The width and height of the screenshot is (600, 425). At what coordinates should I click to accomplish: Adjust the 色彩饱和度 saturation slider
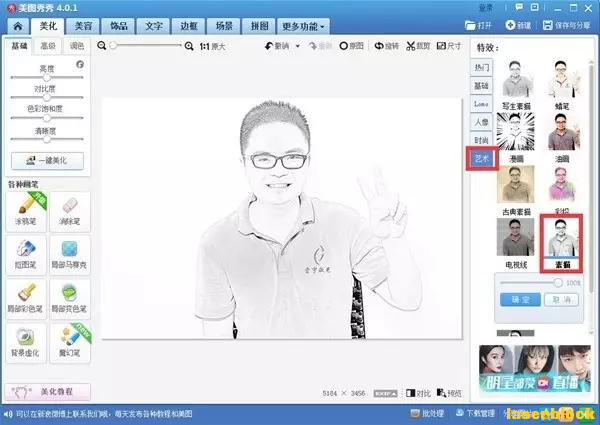point(47,118)
